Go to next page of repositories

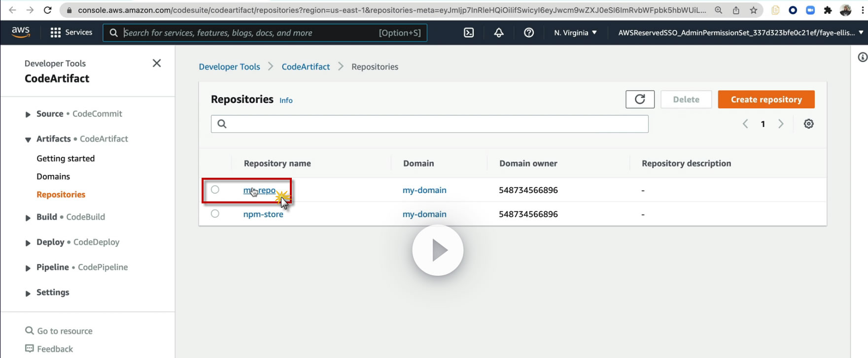(x=781, y=124)
